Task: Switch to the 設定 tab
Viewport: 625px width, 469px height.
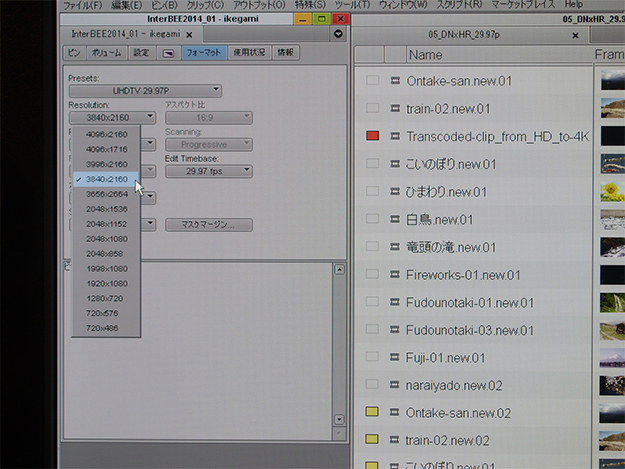Action: (x=142, y=53)
